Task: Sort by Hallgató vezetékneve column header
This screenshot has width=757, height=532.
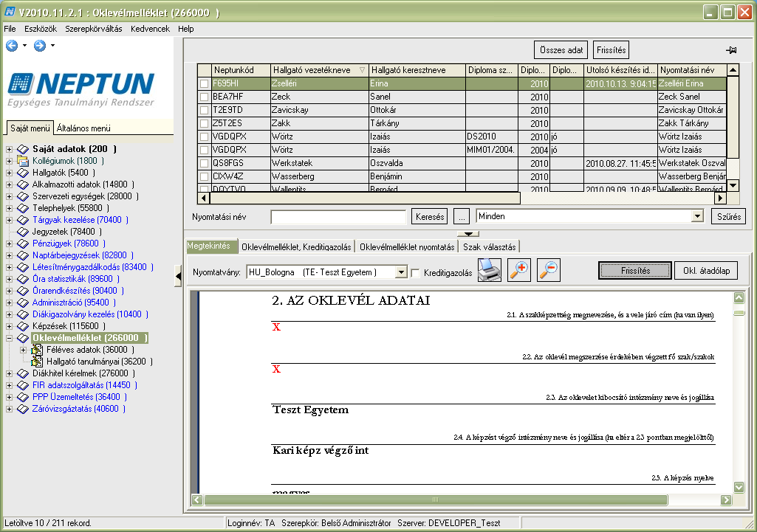Action: (319, 70)
